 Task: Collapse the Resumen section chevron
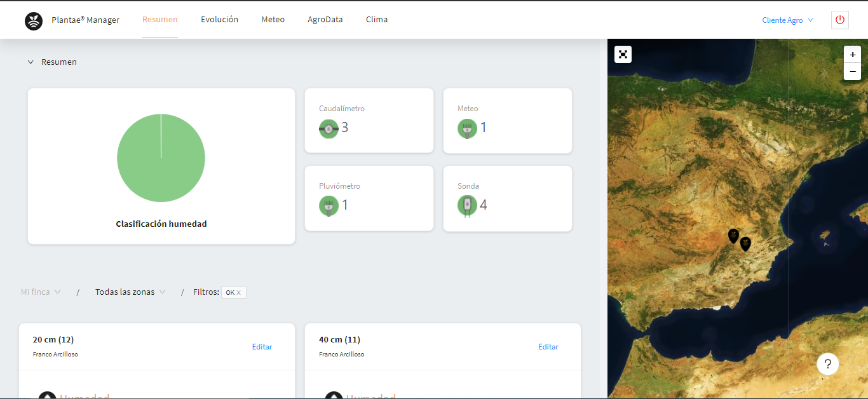(x=31, y=62)
